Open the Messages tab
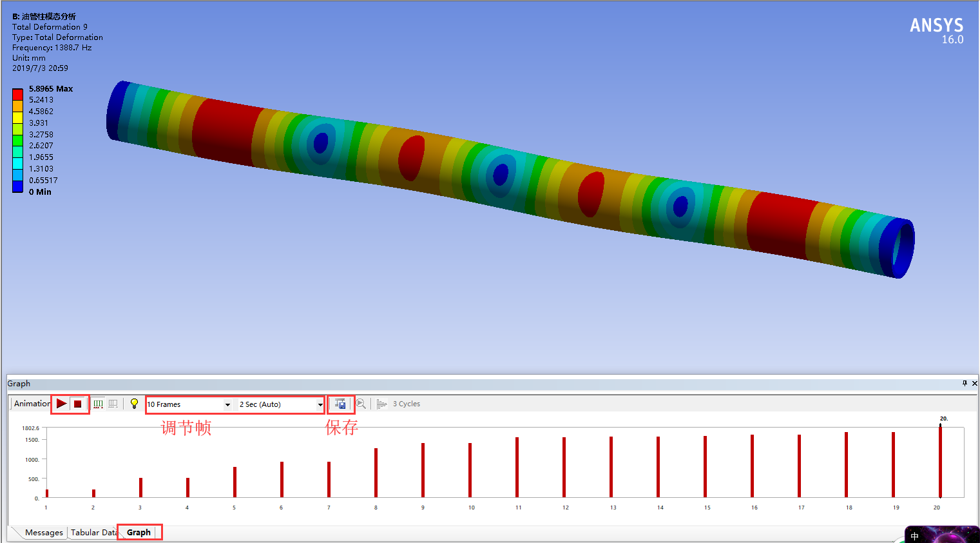The image size is (980, 543). 43,532
